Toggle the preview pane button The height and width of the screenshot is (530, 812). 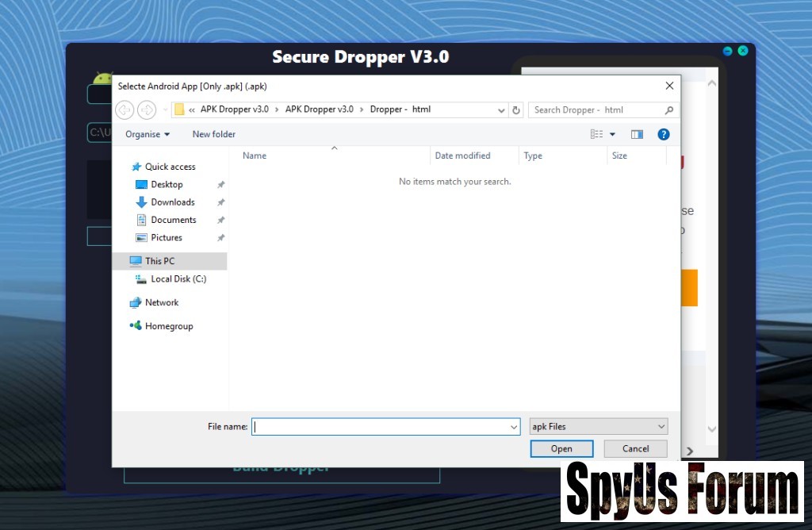(637, 134)
